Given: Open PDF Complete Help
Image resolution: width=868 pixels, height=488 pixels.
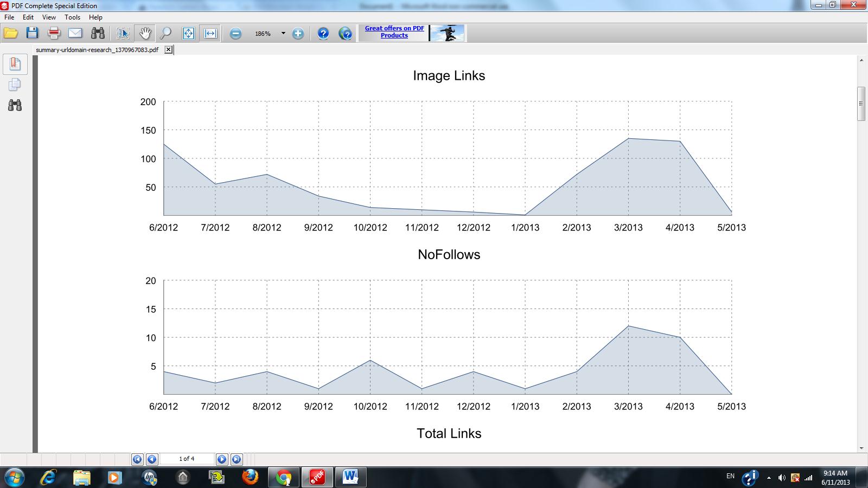Looking at the screenshot, I should [323, 33].
